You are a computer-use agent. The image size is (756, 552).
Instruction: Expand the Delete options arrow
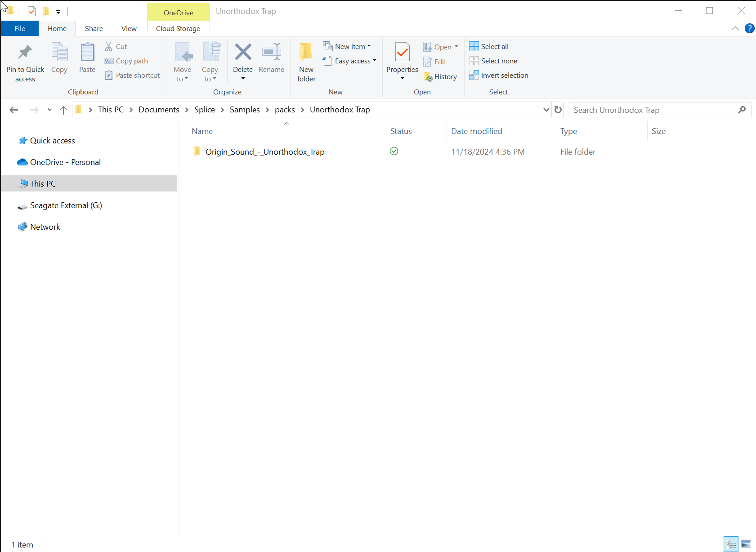pyautogui.click(x=243, y=79)
